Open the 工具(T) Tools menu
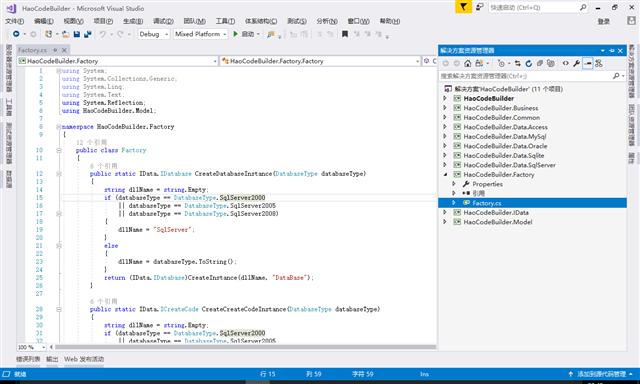The image size is (640, 384). tap(225, 21)
